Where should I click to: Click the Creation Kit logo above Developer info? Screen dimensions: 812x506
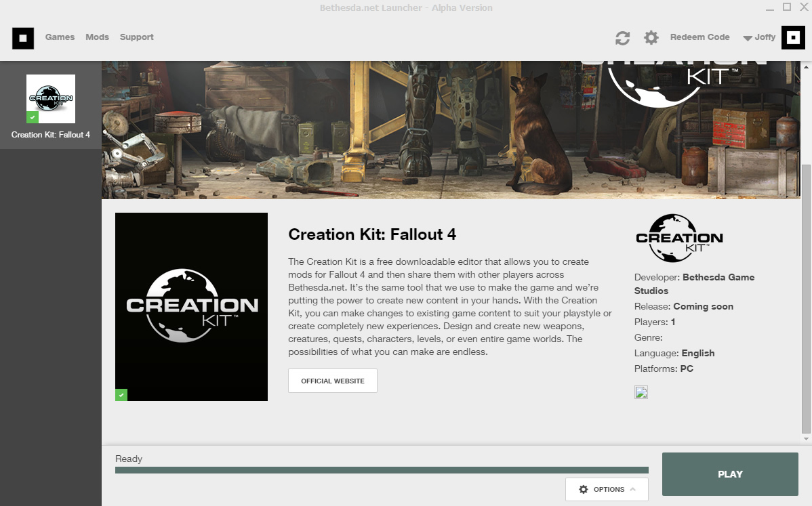[x=679, y=238]
